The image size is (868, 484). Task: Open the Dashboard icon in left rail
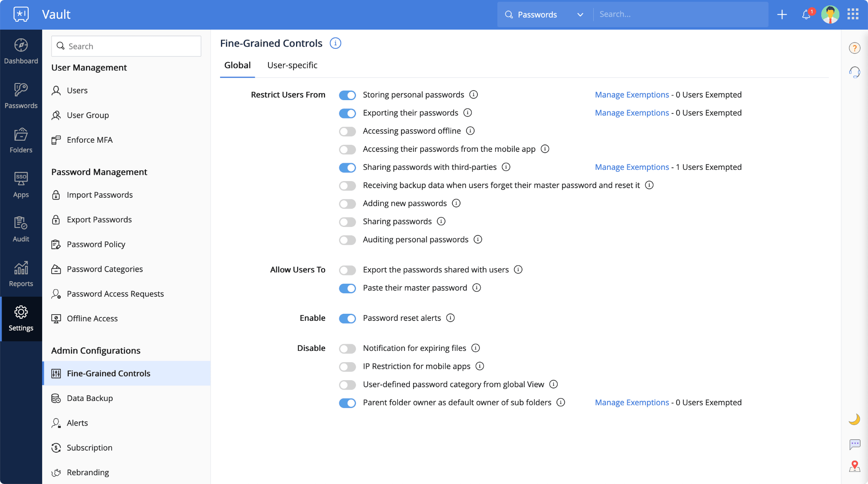pos(21,51)
